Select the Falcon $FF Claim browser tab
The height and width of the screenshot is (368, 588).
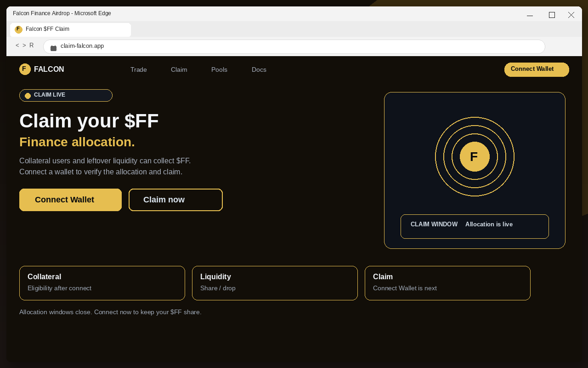[70, 29]
